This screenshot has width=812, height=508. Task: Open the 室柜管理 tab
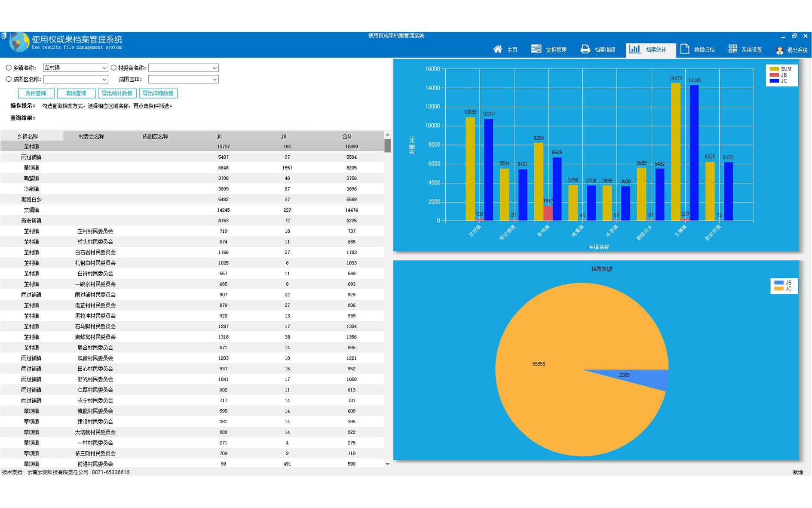(549, 49)
